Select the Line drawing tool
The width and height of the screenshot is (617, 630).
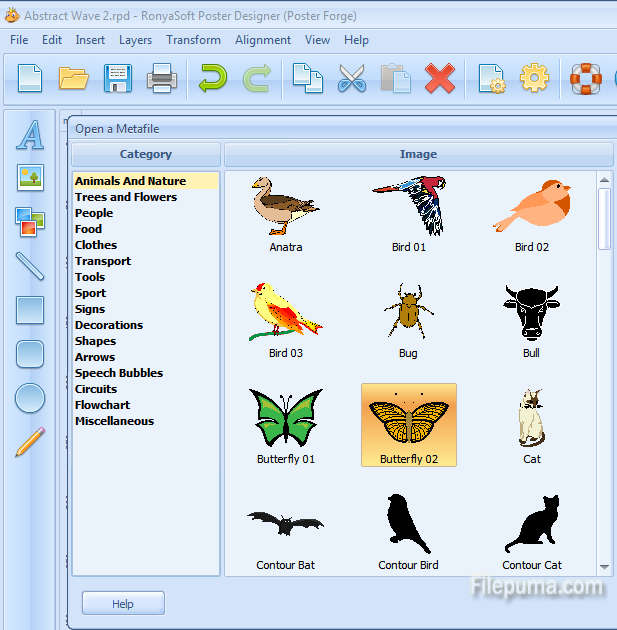point(30,266)
